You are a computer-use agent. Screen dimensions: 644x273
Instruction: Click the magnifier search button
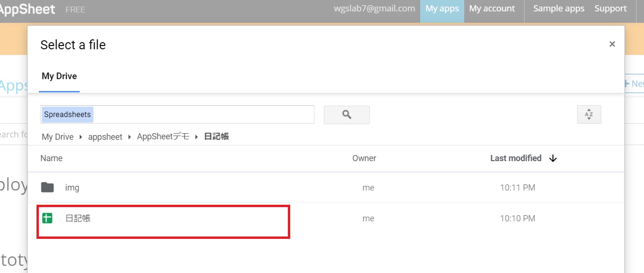347,115
